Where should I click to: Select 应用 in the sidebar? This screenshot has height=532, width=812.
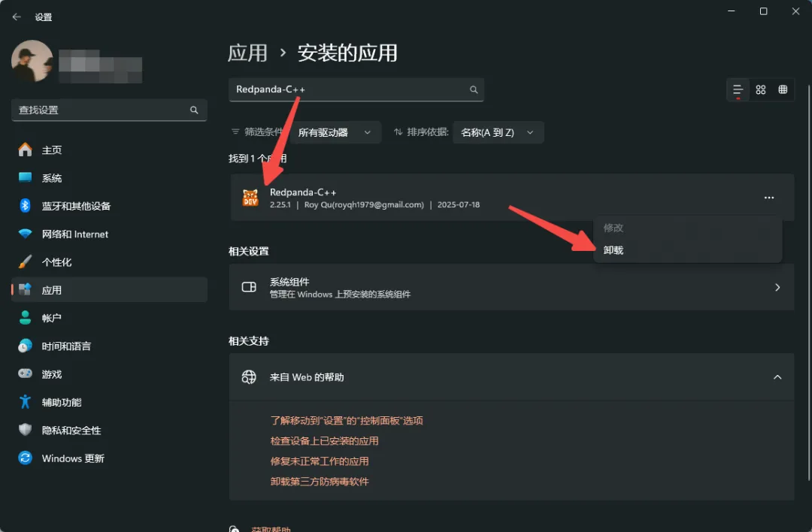point(109,290)
